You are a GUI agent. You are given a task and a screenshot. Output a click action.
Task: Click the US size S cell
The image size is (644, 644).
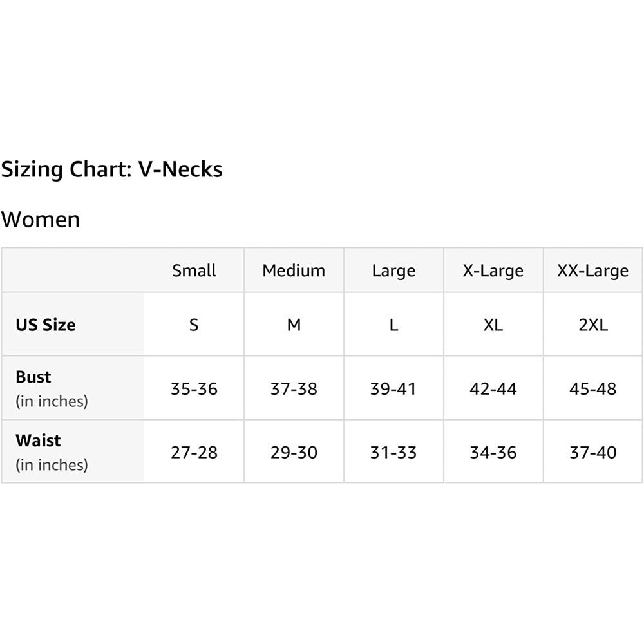(194, 325)
